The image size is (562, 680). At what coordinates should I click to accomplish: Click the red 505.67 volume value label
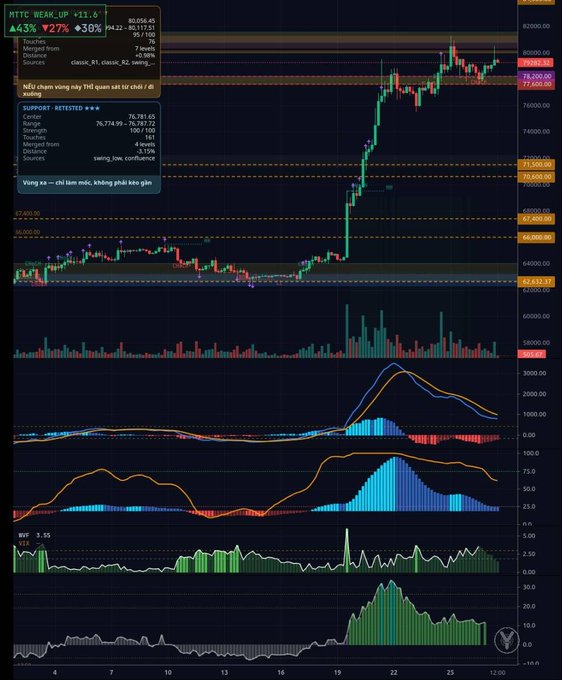click(532, 354)
